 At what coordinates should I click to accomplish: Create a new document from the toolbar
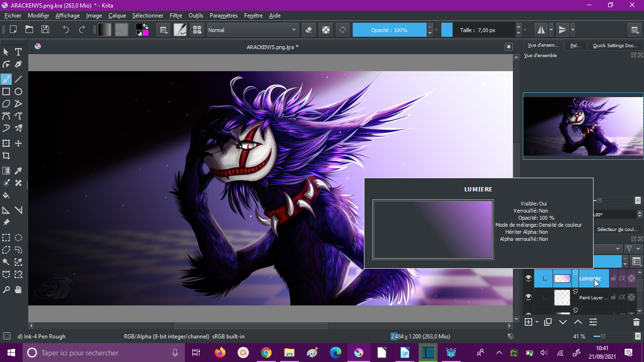click(x=13, y=30)
